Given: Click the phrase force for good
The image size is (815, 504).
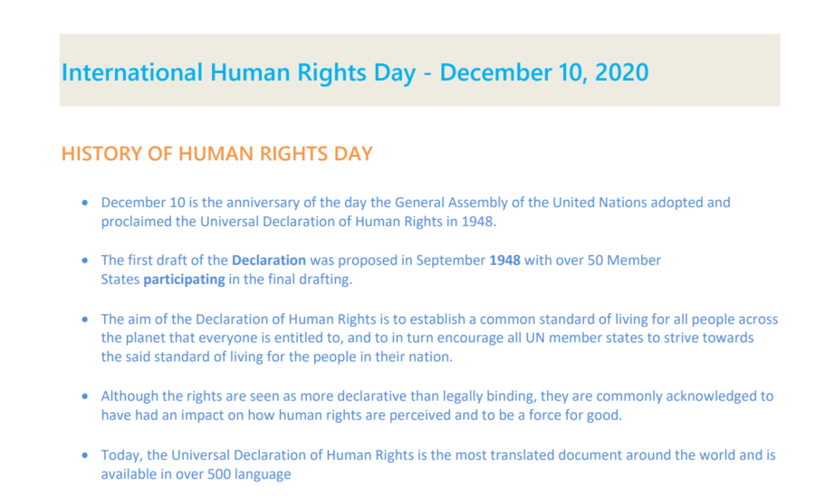Looking at the screenshot, I should tap(575, 415).
